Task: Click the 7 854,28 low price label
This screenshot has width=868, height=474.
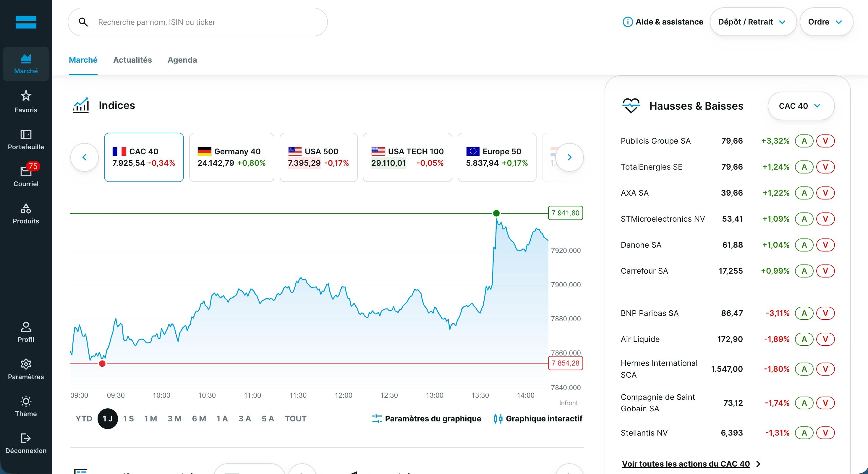Action: (x=566, y=363)
